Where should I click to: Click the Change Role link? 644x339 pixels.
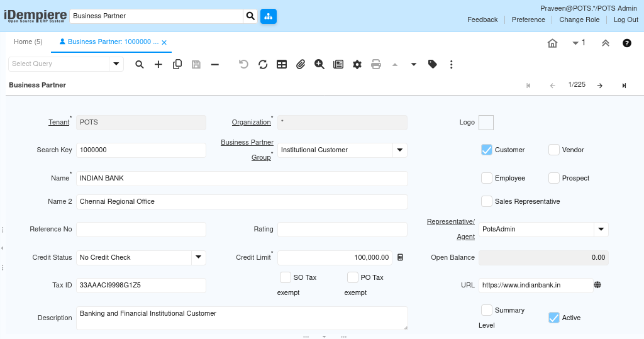tap(579, 19)
